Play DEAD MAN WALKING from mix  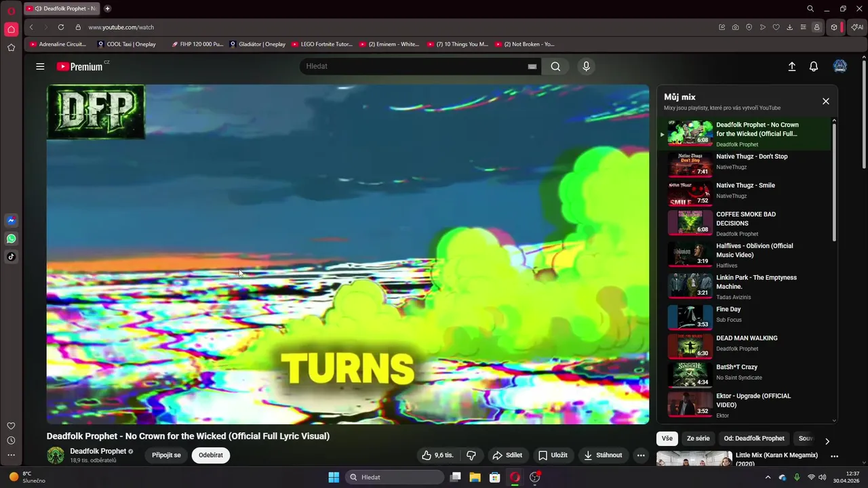click(744, 346)
